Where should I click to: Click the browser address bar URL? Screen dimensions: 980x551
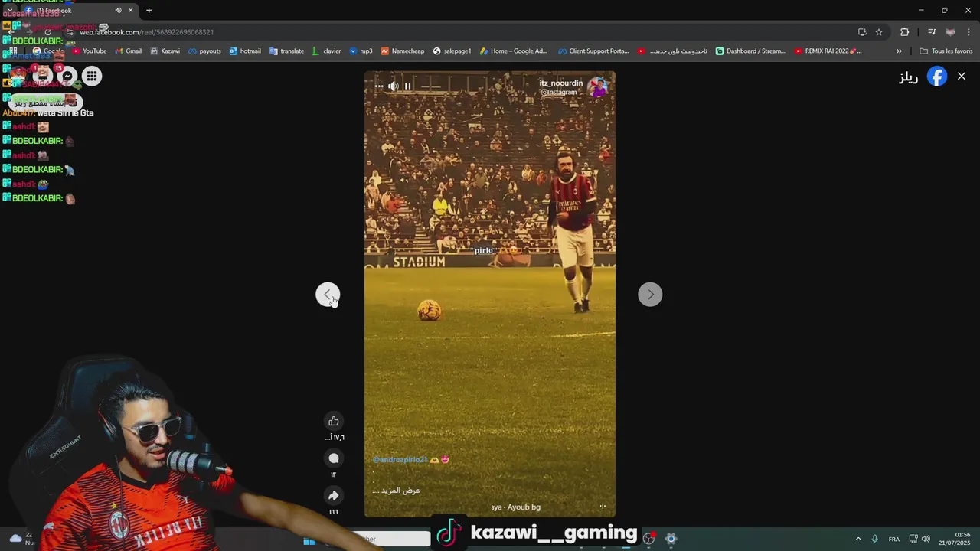[147, 32]
